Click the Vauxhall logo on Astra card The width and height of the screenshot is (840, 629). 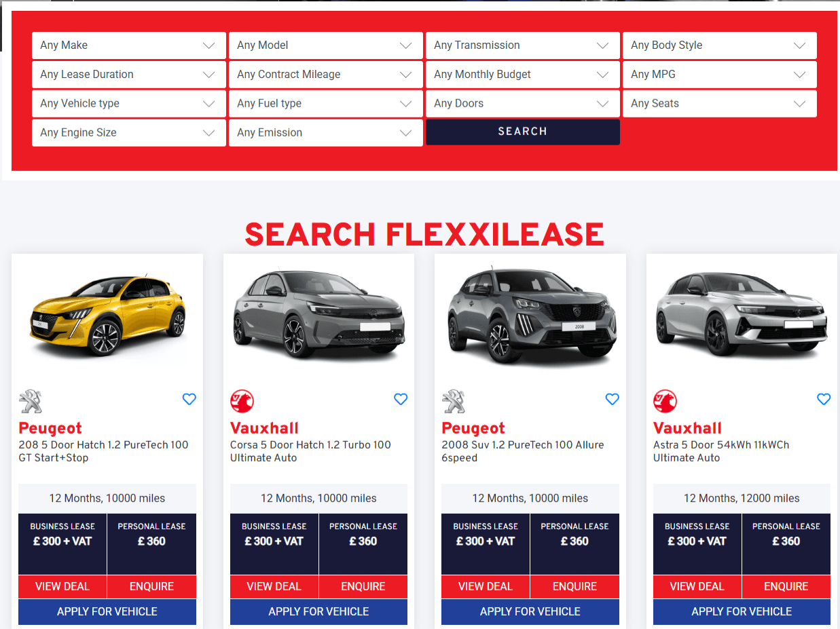[x=665, y=402]
